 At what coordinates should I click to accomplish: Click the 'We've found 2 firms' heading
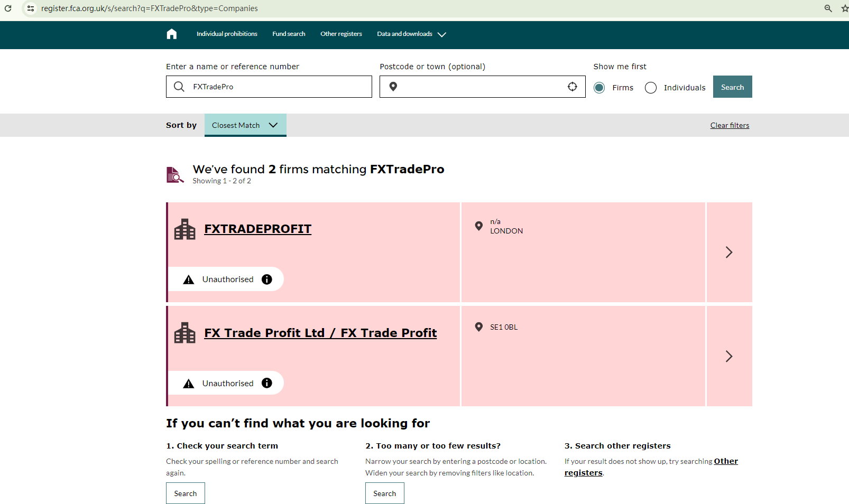pos(319,169)
